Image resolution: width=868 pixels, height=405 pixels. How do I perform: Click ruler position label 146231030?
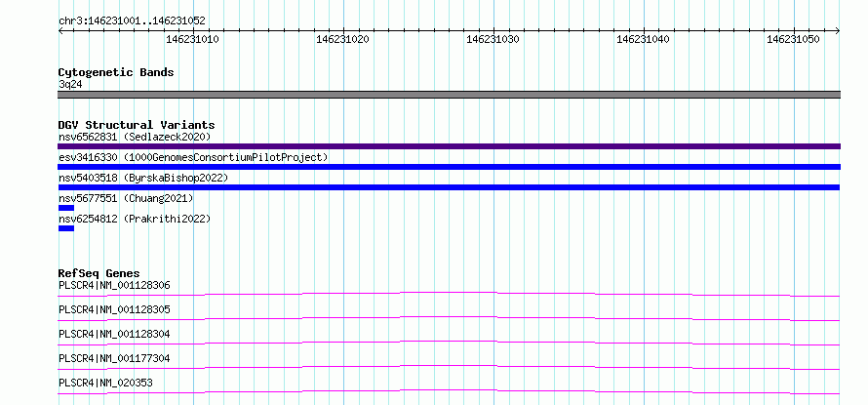[x=493, y=39]
